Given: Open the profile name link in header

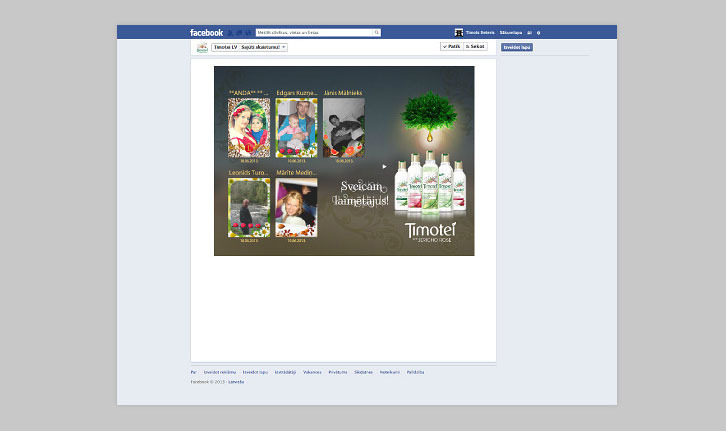Looking at the screenshot, I should tap(480, 33).
